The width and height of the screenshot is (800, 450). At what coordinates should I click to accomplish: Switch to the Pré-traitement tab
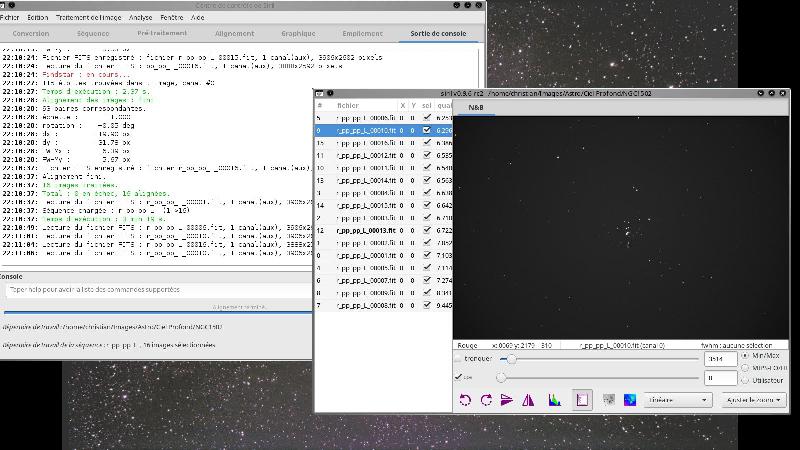(x=162, y=33)
